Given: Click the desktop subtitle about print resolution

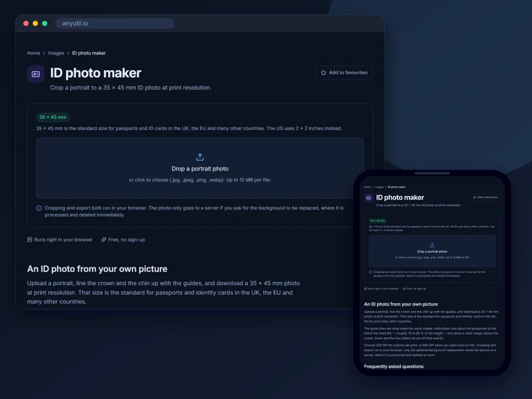Looking at the screenshot, I should [x=130, y=87].
